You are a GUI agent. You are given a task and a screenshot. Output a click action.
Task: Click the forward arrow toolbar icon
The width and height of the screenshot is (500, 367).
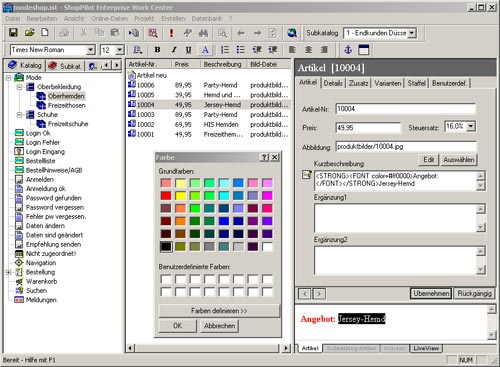[x=257, y=33]
